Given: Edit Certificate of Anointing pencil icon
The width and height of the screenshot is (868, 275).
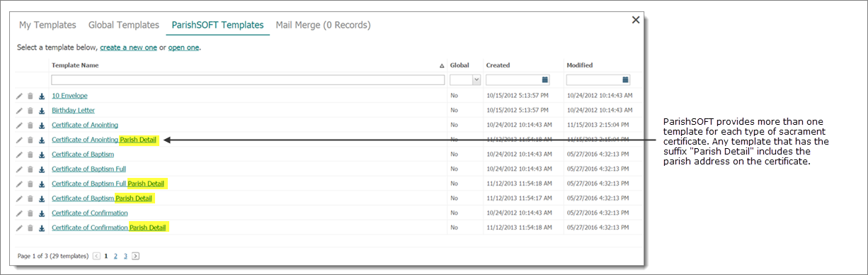Looking at the screenshot, I should [x=19, y=125].
